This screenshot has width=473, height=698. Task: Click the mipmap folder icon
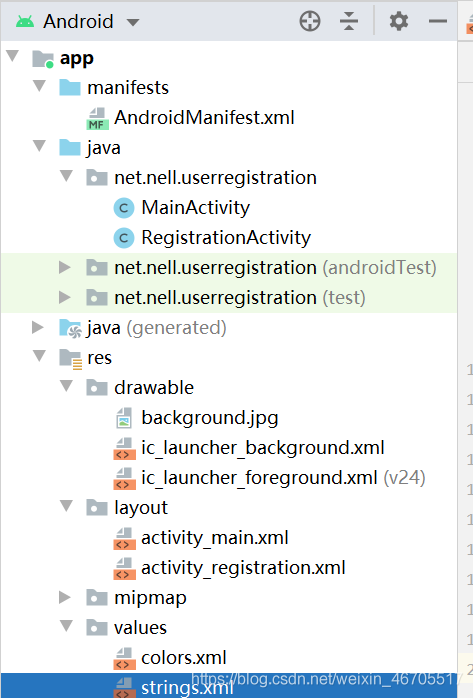(97, 597)
